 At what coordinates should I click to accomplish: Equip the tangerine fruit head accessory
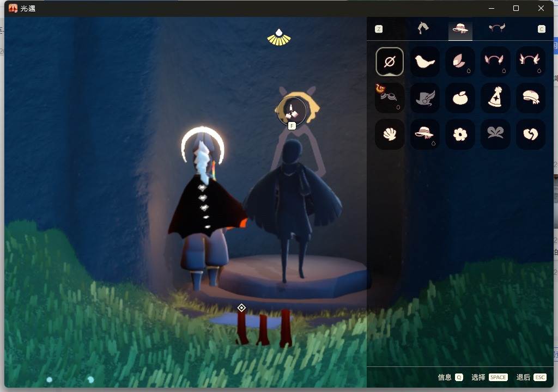pyautogui.click(x=460, y=98)
